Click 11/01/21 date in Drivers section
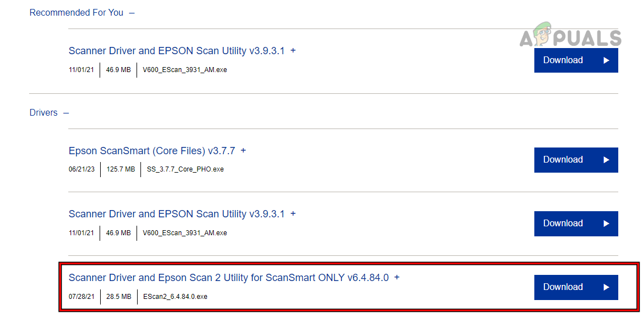644x314 pixels. (x=81, y=233)
